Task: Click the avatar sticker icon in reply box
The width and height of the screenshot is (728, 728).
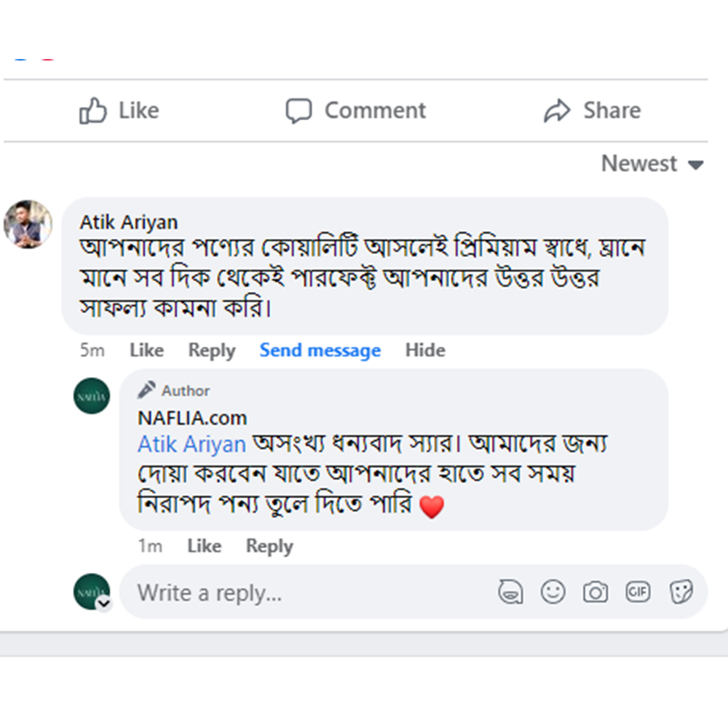Action: (510, 592)
